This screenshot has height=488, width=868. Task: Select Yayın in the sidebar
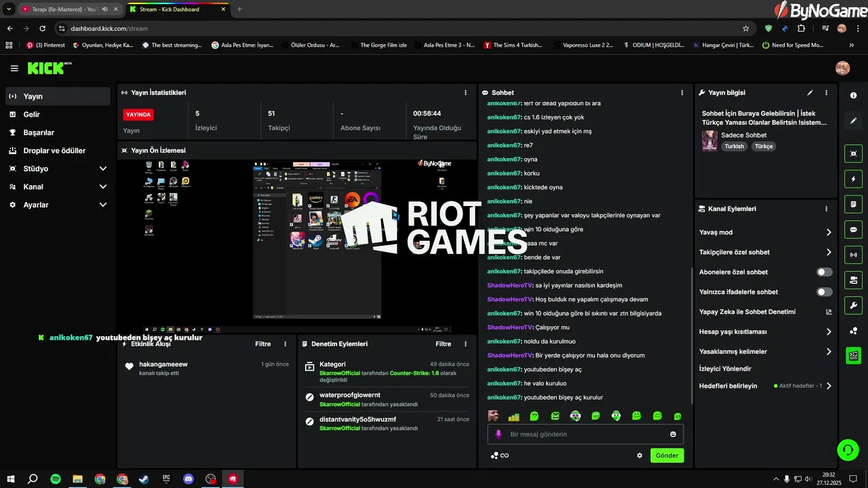58,96
